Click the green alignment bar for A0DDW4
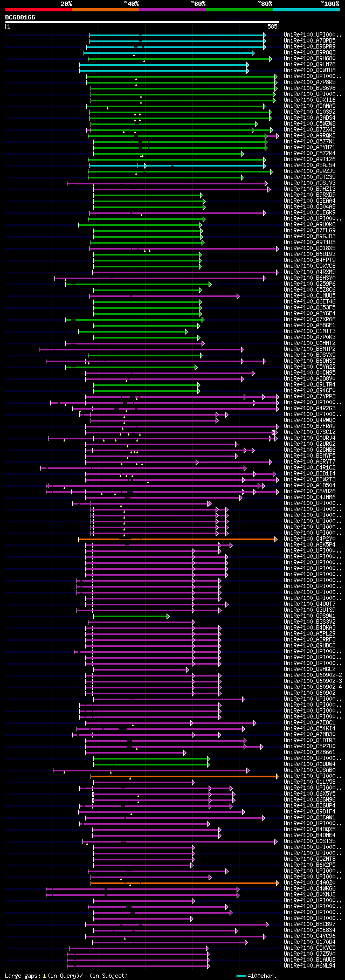The image size is (345, 980). pos(151,764)
